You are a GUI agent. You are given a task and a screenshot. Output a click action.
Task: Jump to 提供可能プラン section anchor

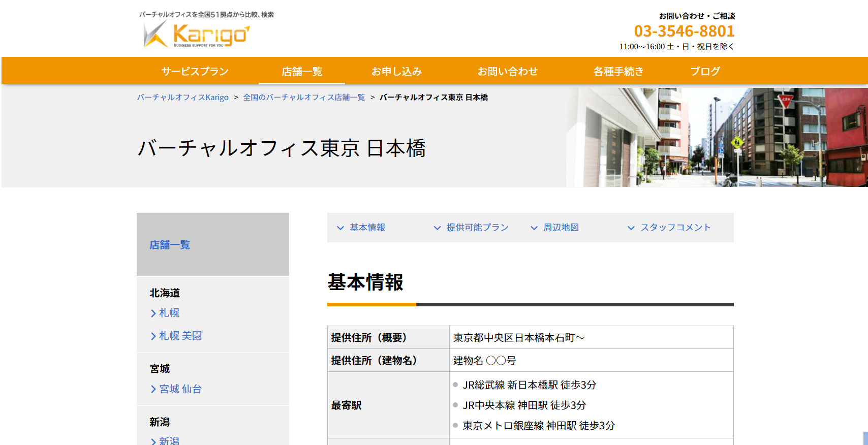tap(477, 228)
